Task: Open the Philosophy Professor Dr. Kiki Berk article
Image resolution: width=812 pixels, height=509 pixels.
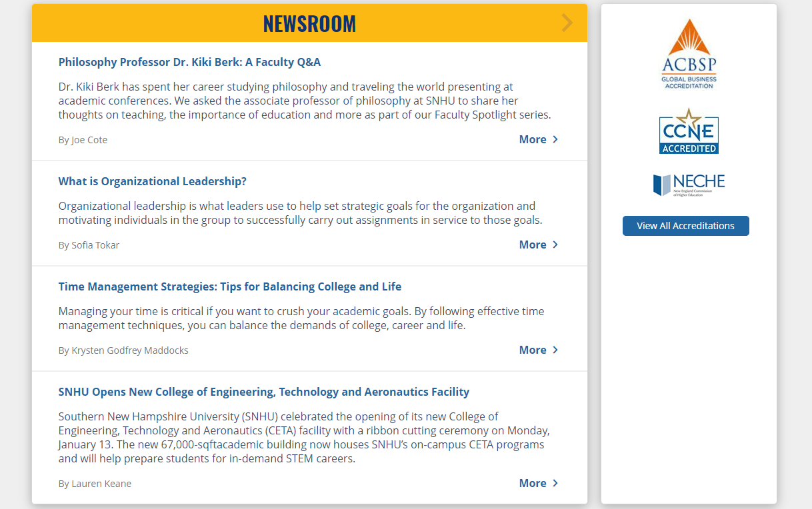Action: (x=189, y=62)
